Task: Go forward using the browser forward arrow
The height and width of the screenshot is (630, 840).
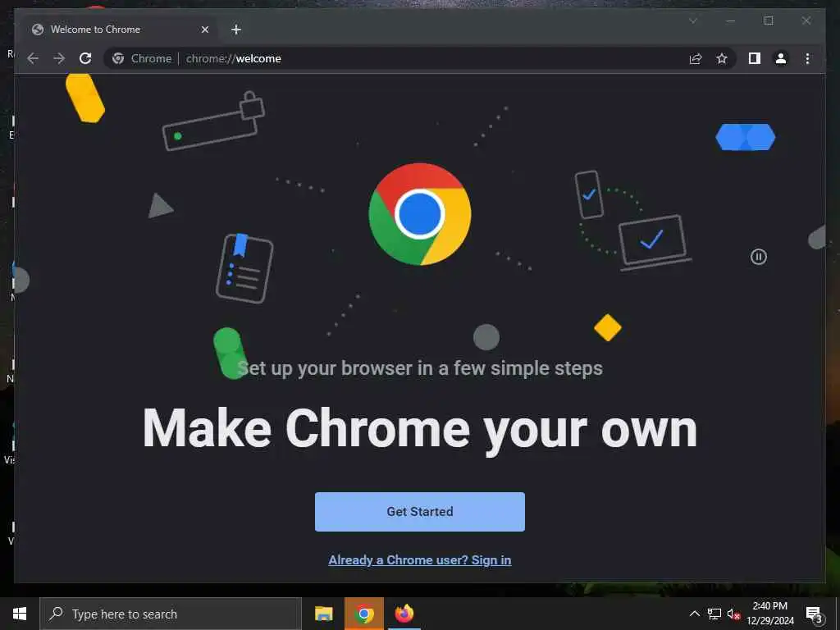Action: pos(59,58)
